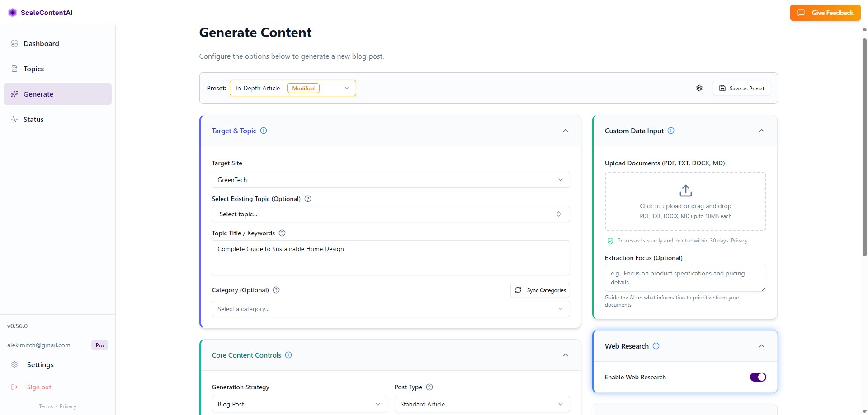Screen dimensions: 868x415
Task: Click the Custom Data Input info icon
Action: (671, 131)
